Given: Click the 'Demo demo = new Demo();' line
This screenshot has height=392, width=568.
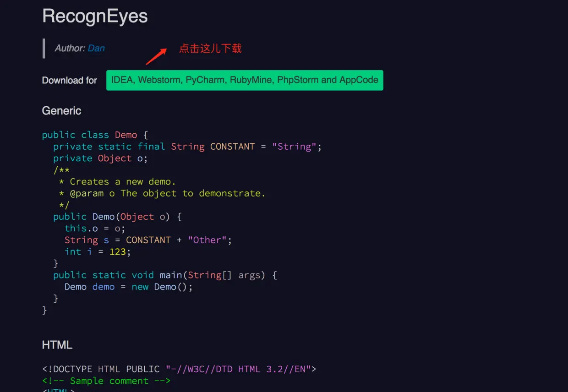Looking at the screenshot, I should [129, 287].
